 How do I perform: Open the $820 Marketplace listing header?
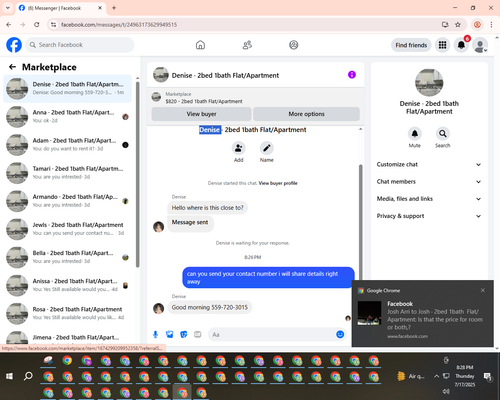click(255, 98)
